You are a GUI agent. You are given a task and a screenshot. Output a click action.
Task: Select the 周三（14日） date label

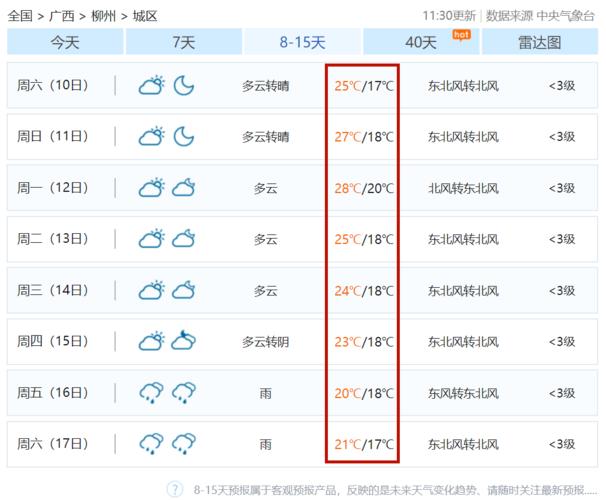click(x=53, y=290)
